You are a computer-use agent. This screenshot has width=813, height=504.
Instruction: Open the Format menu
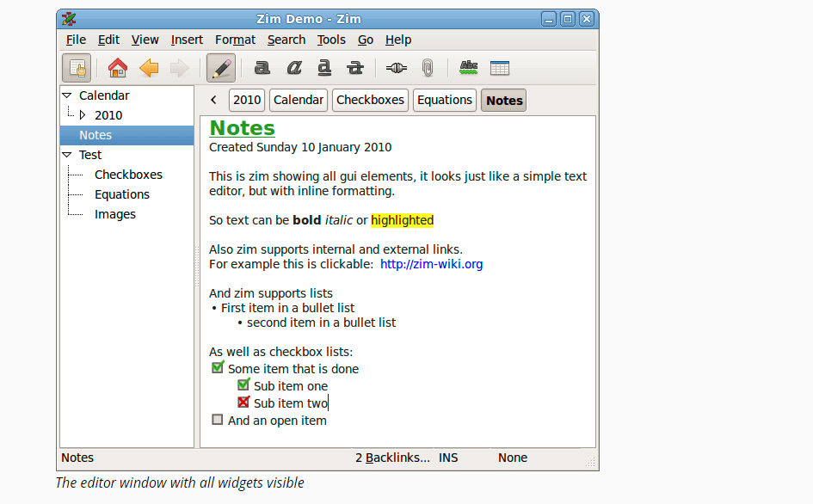click(x=235, y=40)
